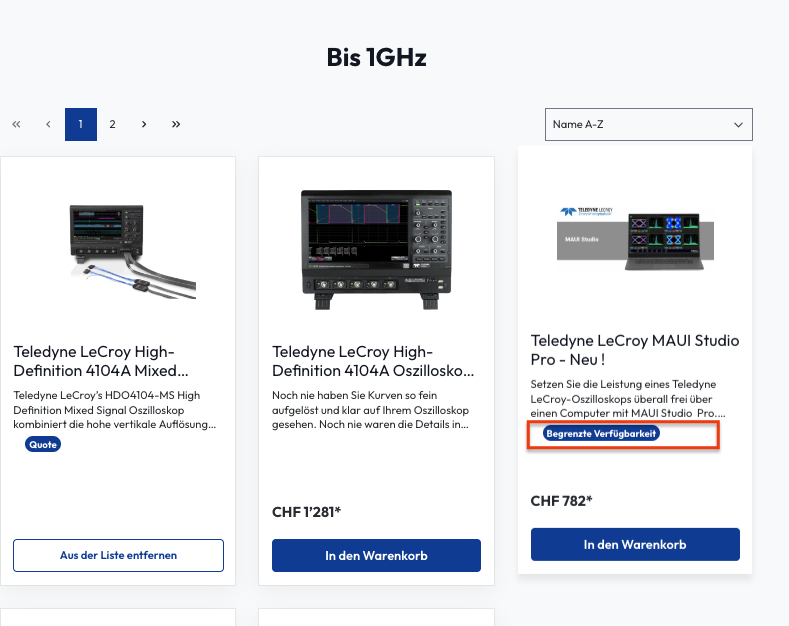Open Teledyne LeCroy MAUI Studio Pro title
The width and height of the screenshot is (789, 626).
point(635,350)
